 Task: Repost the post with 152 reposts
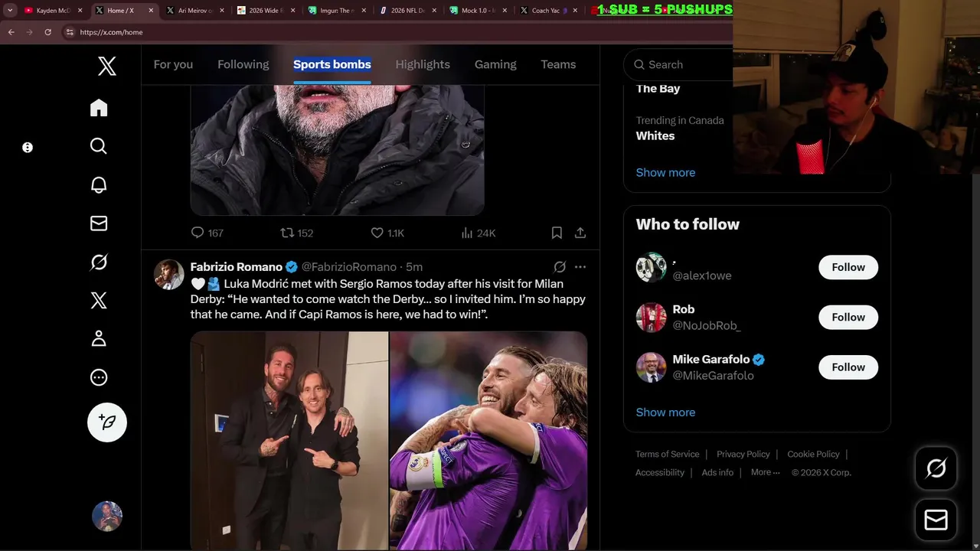pyautogui.click(x=296, y=233)
